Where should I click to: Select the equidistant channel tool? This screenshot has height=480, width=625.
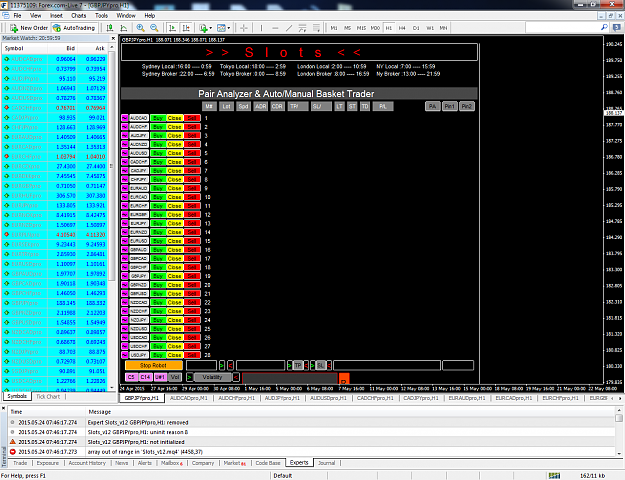coord(303,28)
